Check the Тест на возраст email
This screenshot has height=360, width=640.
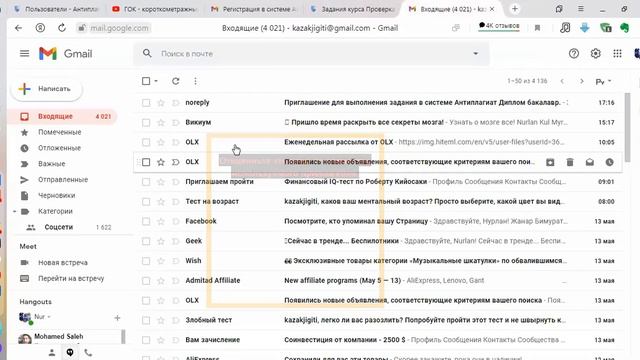[x=146, y=202]
